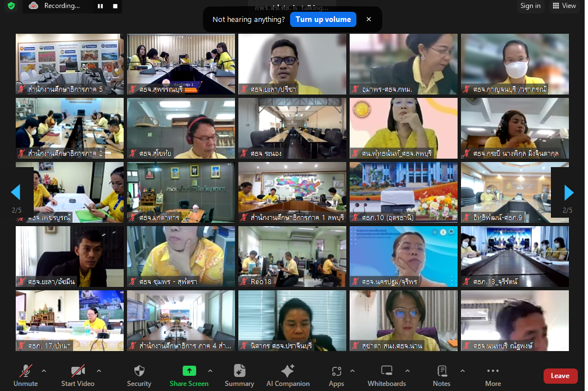
Task: Open the Security shield icon
Action: (x=139, y=371)
